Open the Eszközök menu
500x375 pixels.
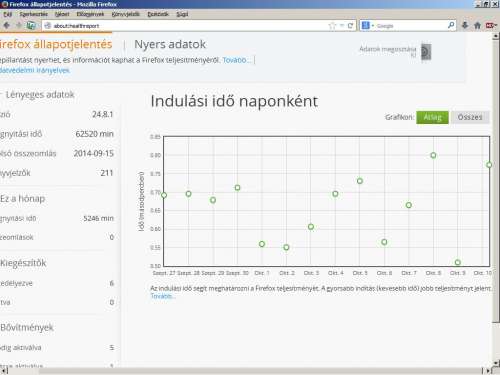[158, 14]
